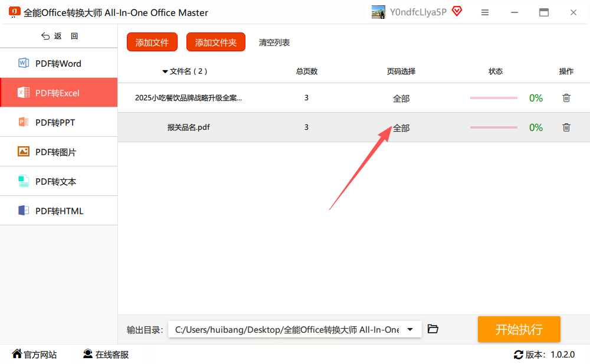Collapse the 文件名 column arrow
Viewport: 590px width, 364px height.
click(x=165, y=71)
